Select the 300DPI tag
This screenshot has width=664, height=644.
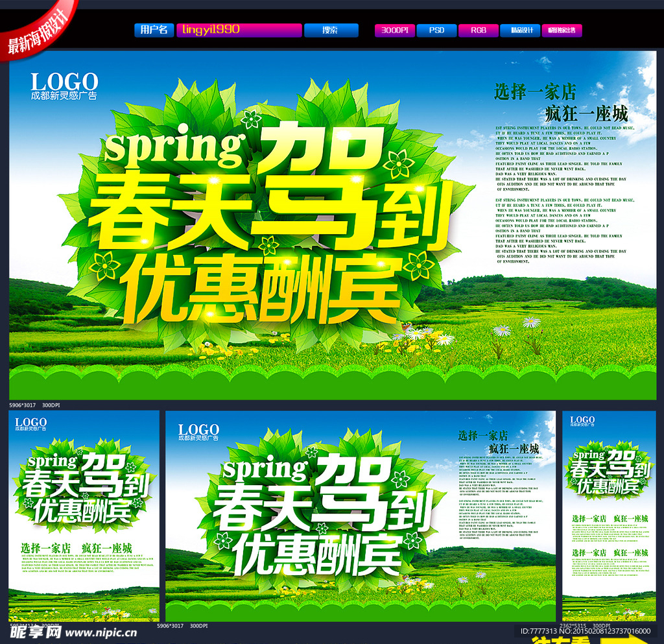tap(395, 30)
